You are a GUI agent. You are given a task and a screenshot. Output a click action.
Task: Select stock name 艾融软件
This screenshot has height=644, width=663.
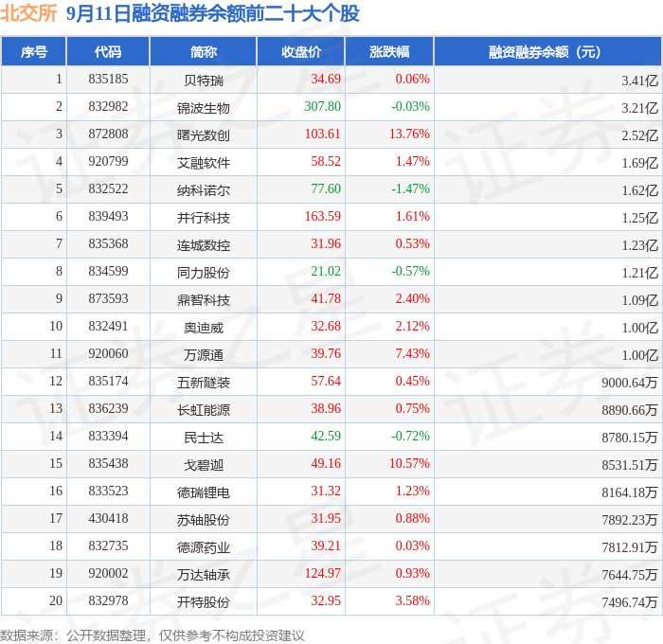pyautogui.click(x=204, y=163)
